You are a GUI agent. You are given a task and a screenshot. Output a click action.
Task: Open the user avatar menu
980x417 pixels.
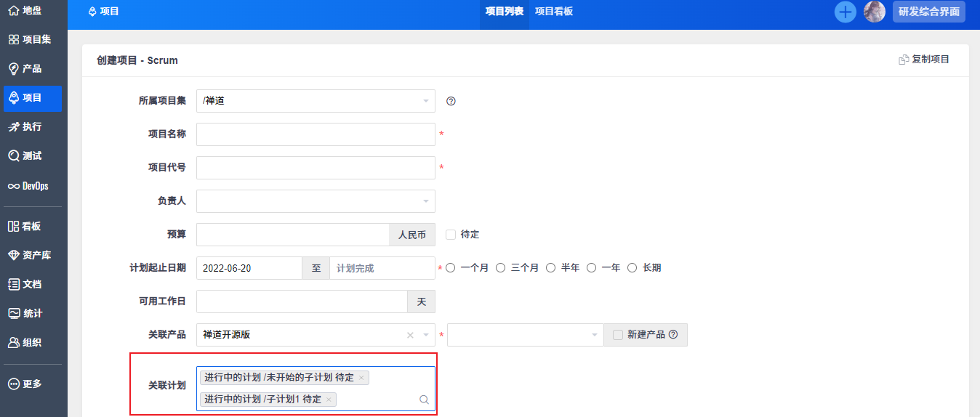coord(874,12)
